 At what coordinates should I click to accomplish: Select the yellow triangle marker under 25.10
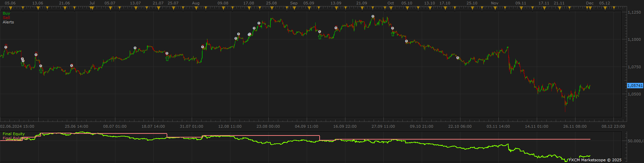[x=472, y=8]
